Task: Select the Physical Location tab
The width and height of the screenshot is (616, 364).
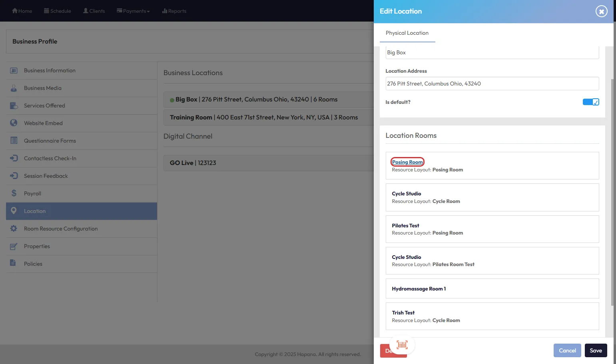Action: (x=407, y=33)
